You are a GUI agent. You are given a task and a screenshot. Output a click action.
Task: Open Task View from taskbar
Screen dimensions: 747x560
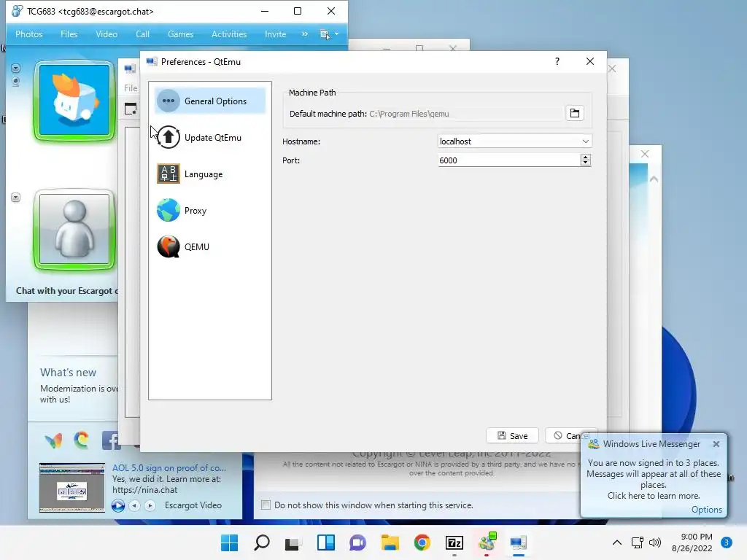[x=292, y=542]
